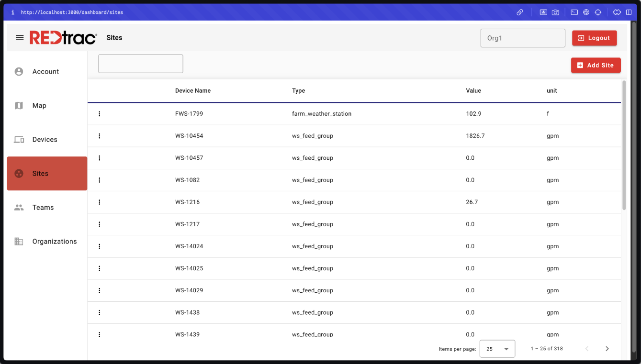Open row options for FWS-1799
This screenshot has height=364, width=641.
(100, 114)
